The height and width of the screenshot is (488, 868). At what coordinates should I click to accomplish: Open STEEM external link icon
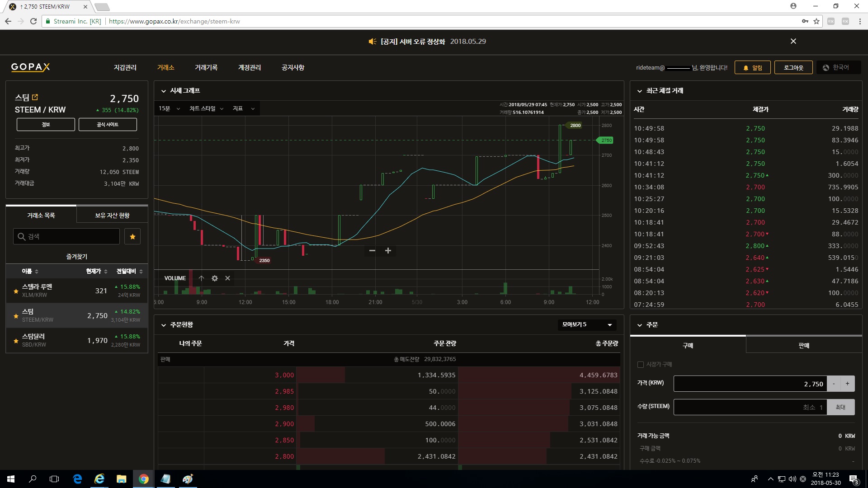click(x=35, y=97)
